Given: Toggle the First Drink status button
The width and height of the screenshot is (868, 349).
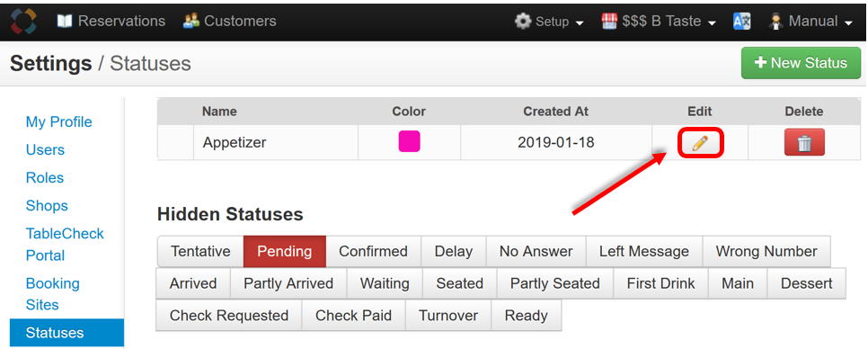Looking at the screenshot, I should point(660,283).
